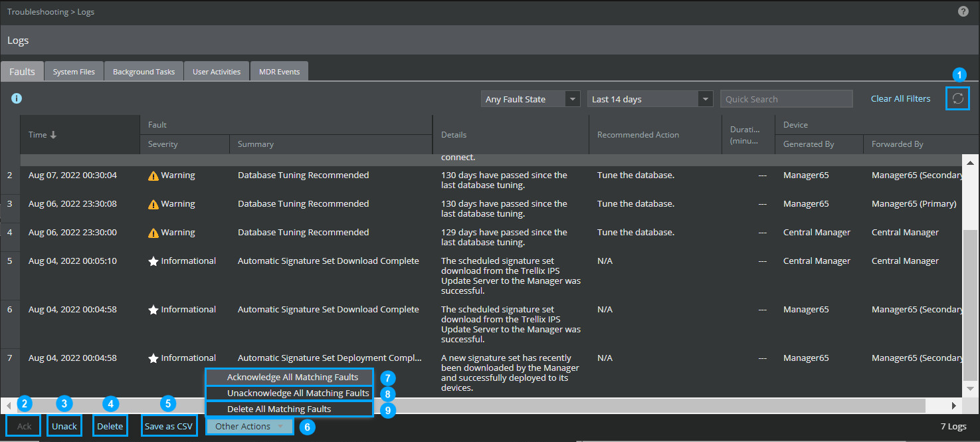The image size is (980, 442).
Task: Open the MDR Events tab
Action: (x=279, y=71)
